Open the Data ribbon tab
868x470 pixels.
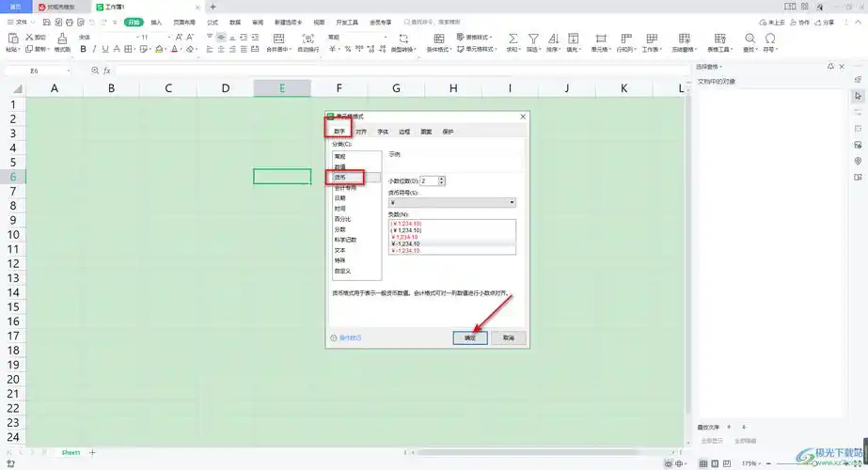tap(235, 23)
